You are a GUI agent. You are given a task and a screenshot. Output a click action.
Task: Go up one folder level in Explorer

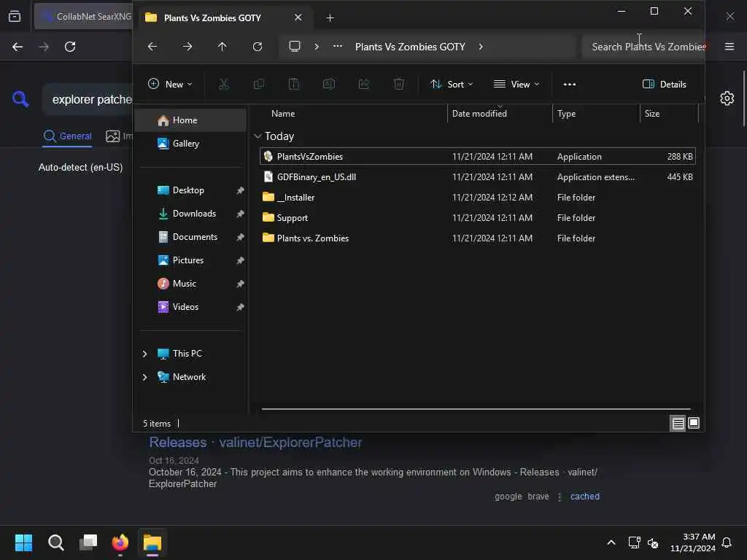click(222, 47)
